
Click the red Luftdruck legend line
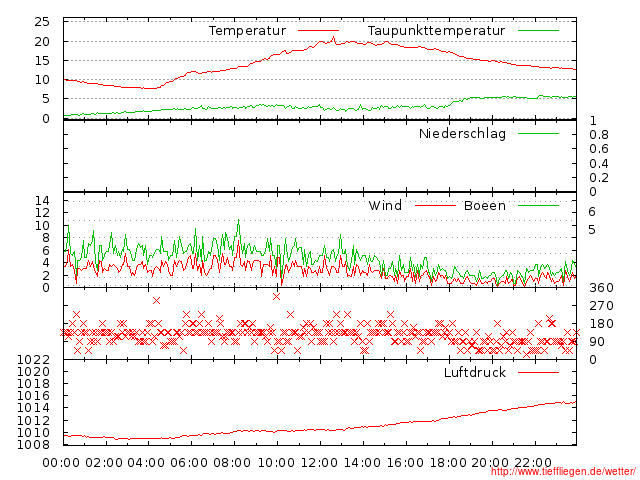[538, 372]
